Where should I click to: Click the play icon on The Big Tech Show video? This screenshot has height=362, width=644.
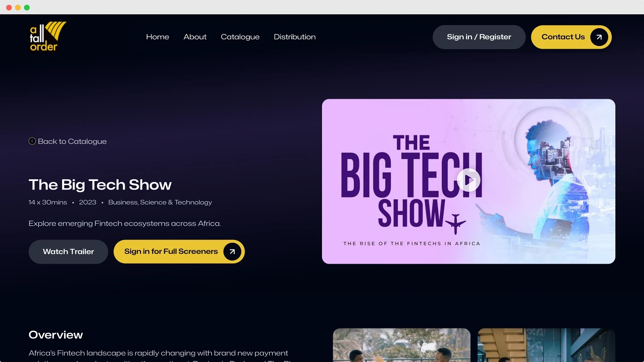[468, 180]
